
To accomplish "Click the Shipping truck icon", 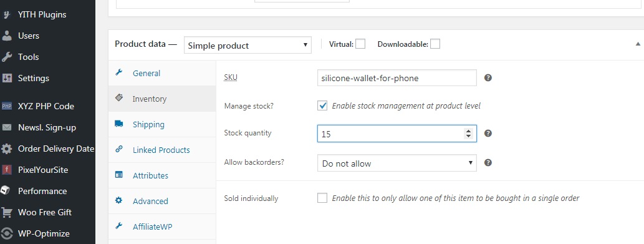I will tap(118, 124).
